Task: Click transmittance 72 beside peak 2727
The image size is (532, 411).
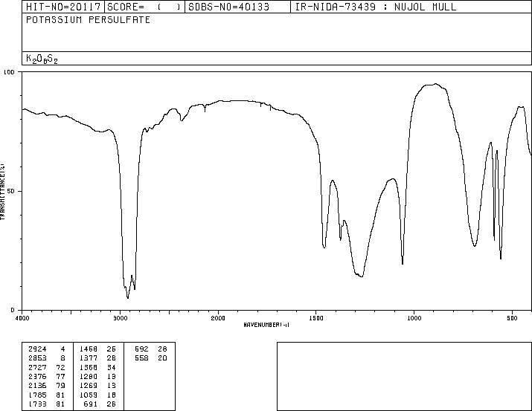Action: tap(60, 367)
